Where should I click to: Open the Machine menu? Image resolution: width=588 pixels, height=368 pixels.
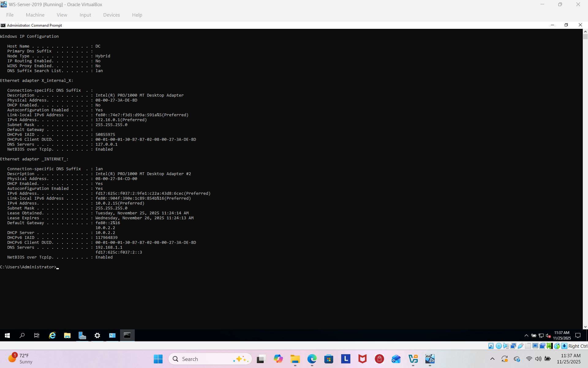[x=35, y=15]
